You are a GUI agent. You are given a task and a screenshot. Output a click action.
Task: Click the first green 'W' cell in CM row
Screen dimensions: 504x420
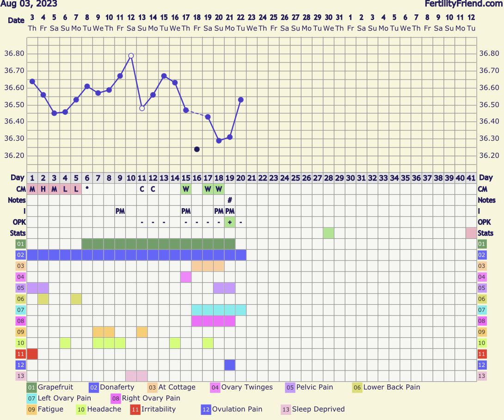pos(186,189)
